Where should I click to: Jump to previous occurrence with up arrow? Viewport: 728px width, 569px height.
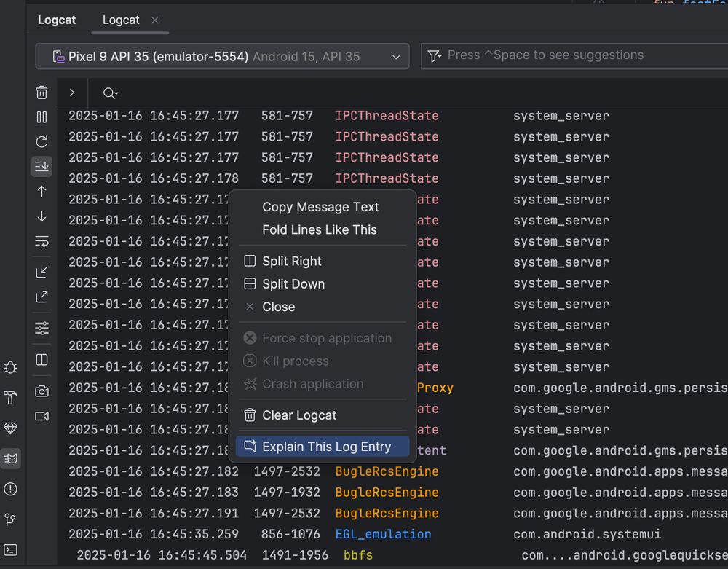[x=41, y=192]
